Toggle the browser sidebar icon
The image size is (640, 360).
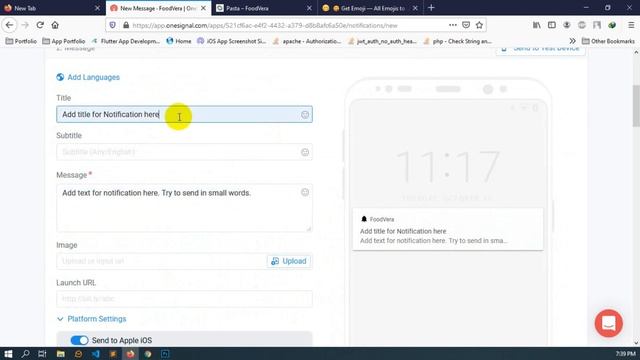[x=552, y=25]
